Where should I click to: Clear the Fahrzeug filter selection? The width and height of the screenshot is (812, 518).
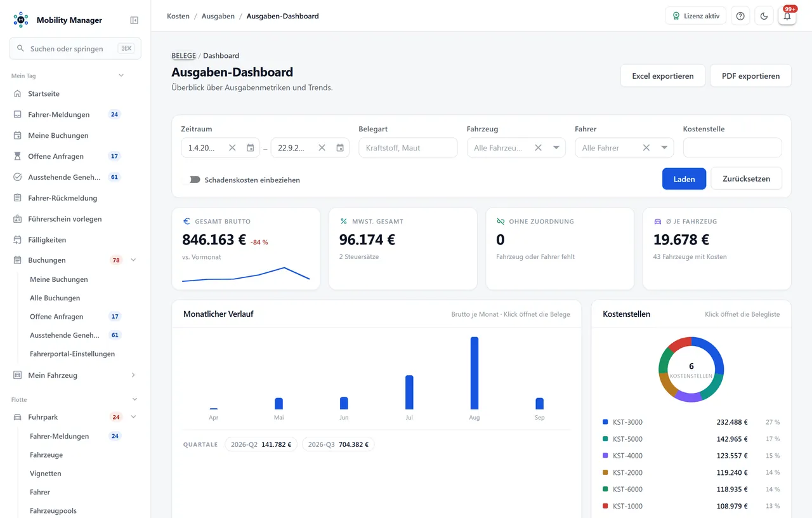pyautogui.click(x=538, y=148)
